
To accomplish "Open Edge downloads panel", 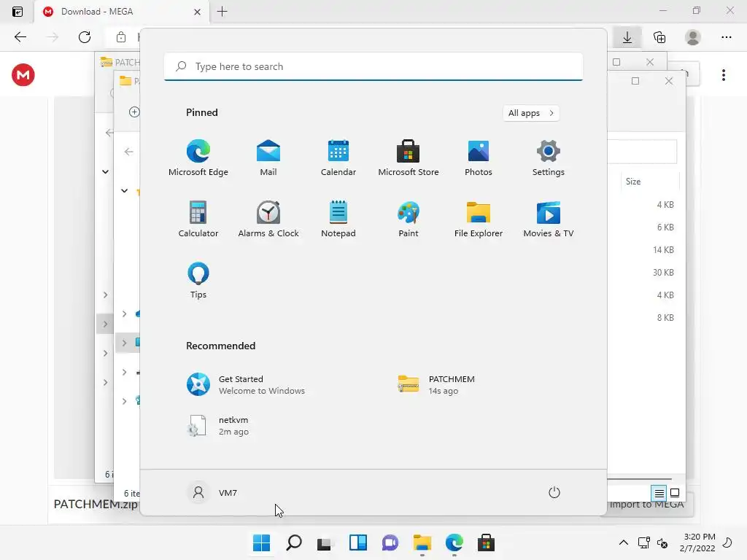I will 627,37.
